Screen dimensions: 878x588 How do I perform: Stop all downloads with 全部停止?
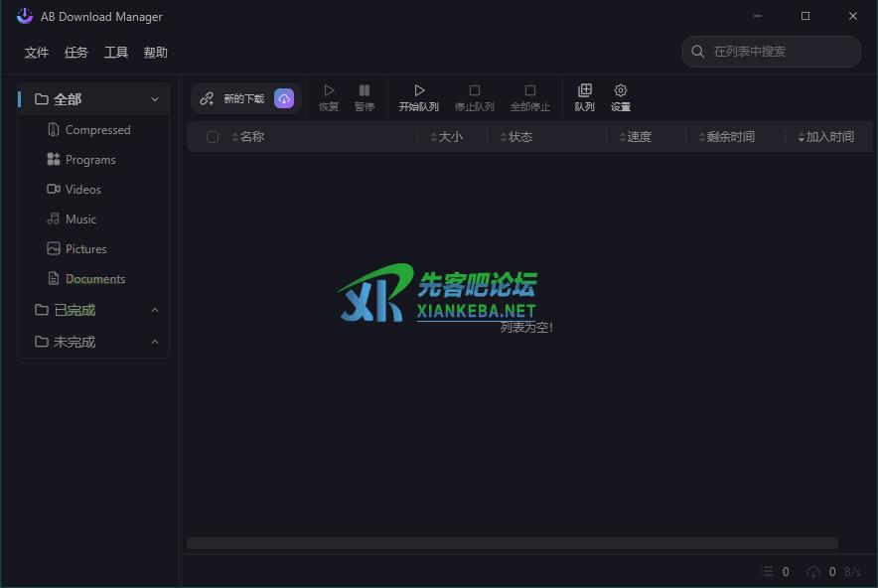(530, 97)
